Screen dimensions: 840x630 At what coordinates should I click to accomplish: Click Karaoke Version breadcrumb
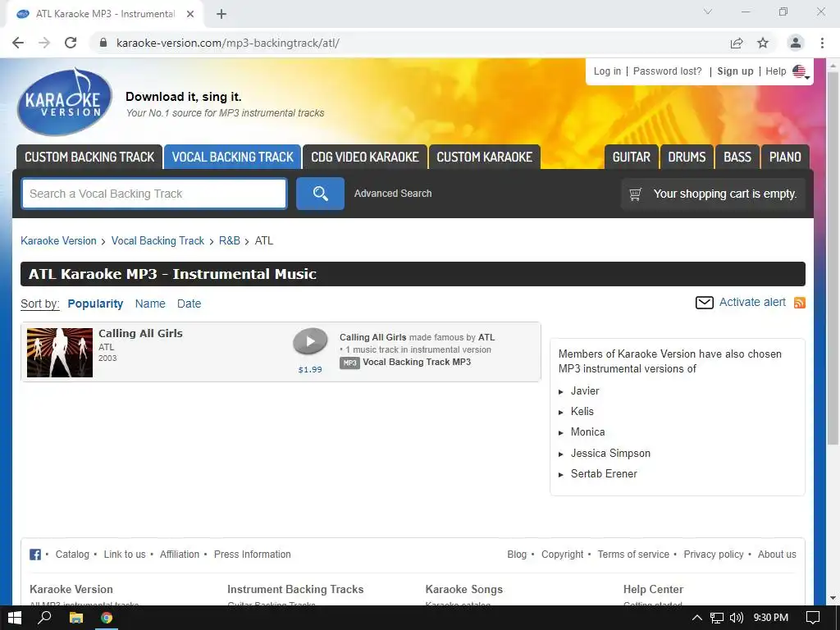pyautogui.click(x=58, y=241)
